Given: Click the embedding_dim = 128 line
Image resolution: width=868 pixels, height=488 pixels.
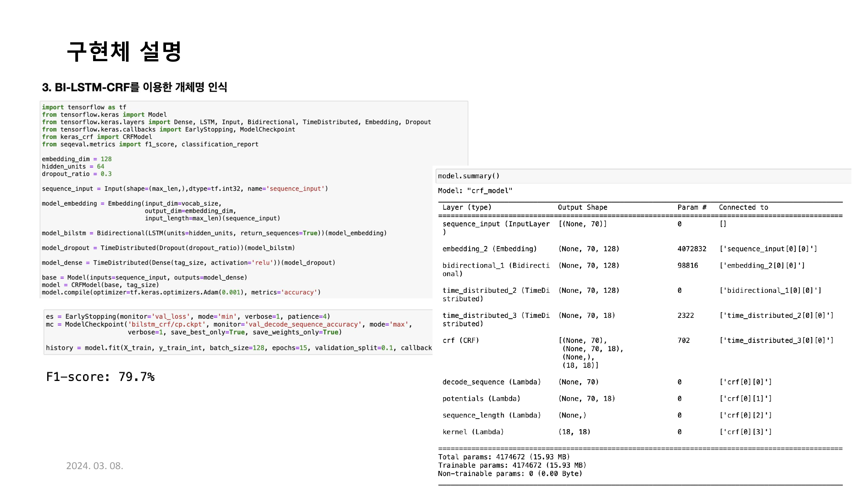Looking at the screenshot, I should (x=76, y=159).
